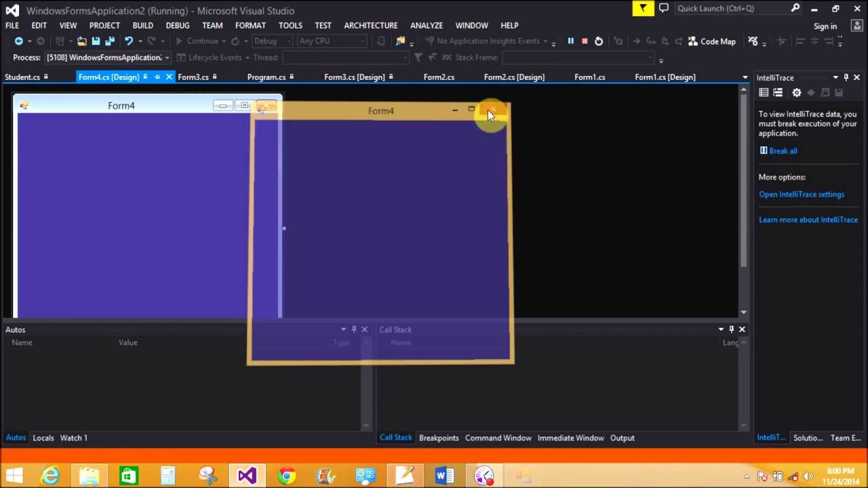This screenshot has width=868, height=488.
Task: Click the Save floppy disk icon
Action: tap(96, 41)
